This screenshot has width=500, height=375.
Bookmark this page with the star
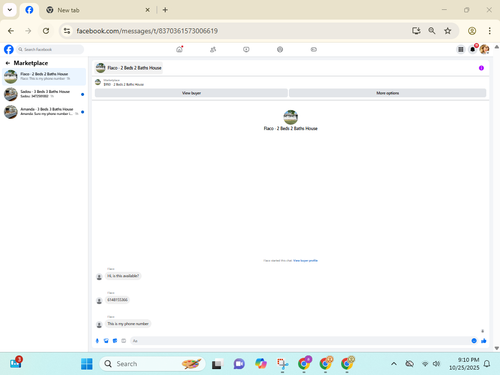(448, 31)
